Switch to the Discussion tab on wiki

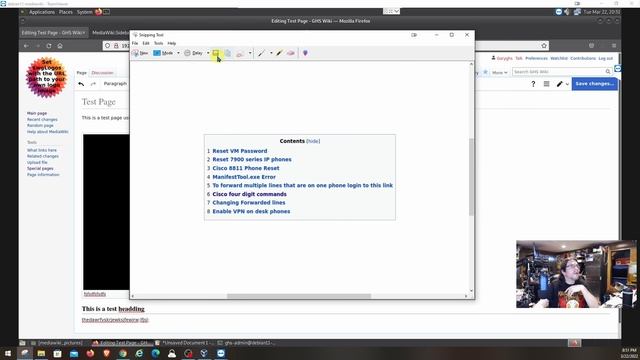pos(102,73)
